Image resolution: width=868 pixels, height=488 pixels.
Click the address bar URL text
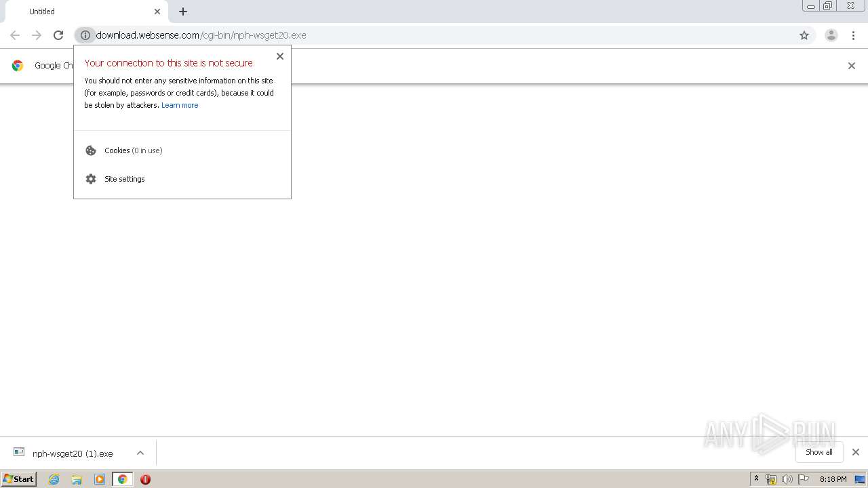pos(201,35)
